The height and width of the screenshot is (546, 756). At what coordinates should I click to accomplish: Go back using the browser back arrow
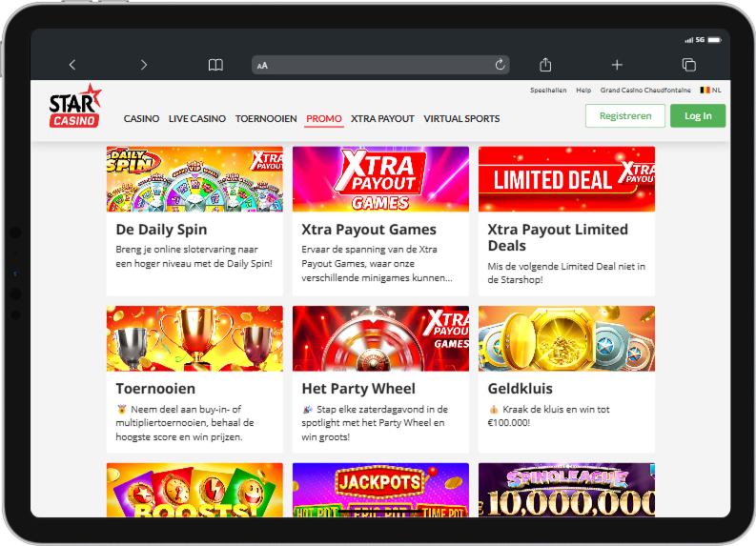72,65
